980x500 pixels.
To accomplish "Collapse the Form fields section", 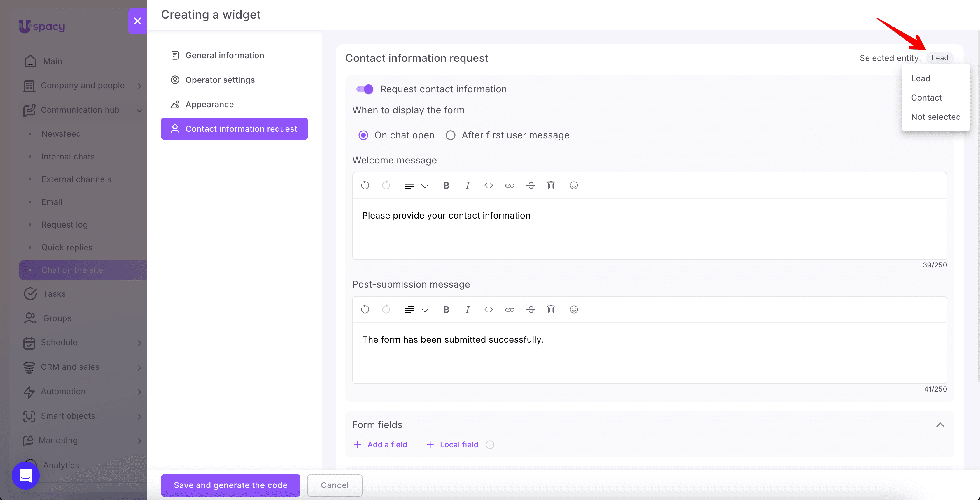I will [940, 425].
